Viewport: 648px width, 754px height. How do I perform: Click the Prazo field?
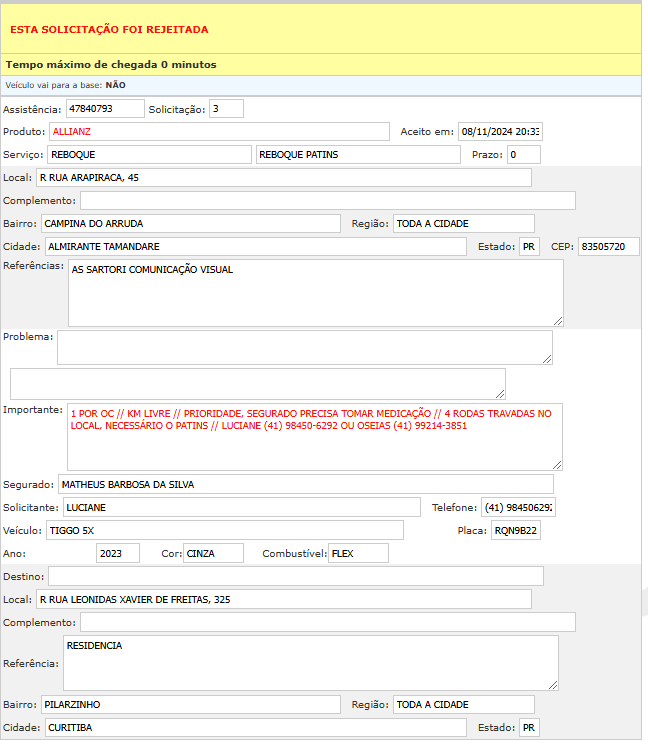pyautogui.click(x=522, y=154)
